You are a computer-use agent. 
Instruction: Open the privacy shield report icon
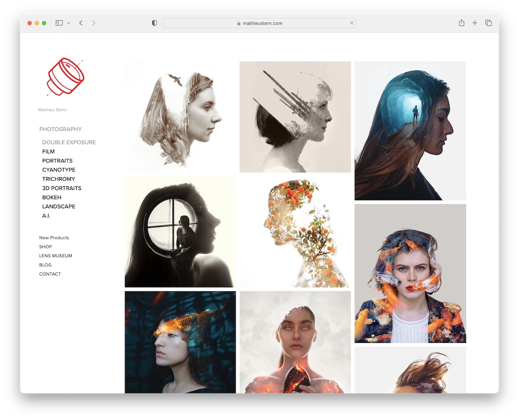[154, 23]
